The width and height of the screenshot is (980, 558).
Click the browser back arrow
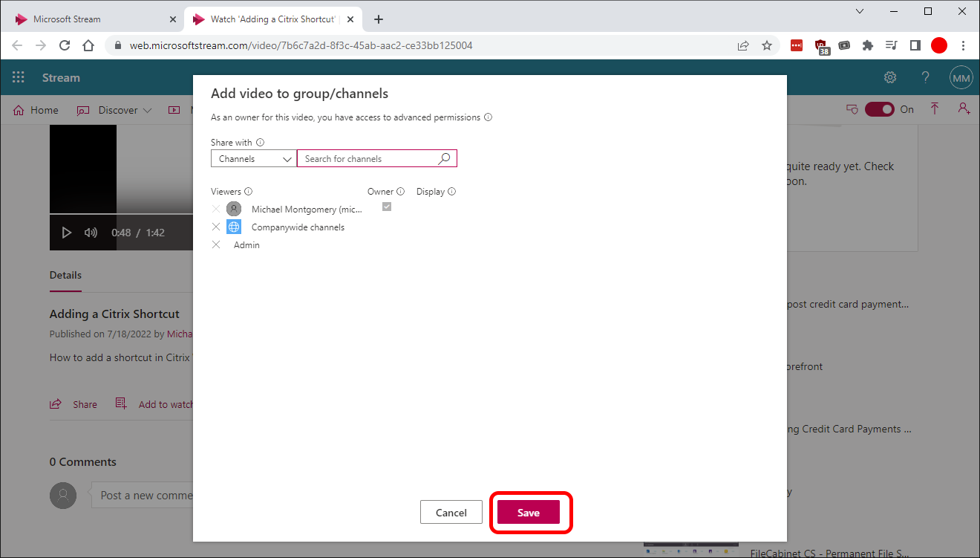17,45
